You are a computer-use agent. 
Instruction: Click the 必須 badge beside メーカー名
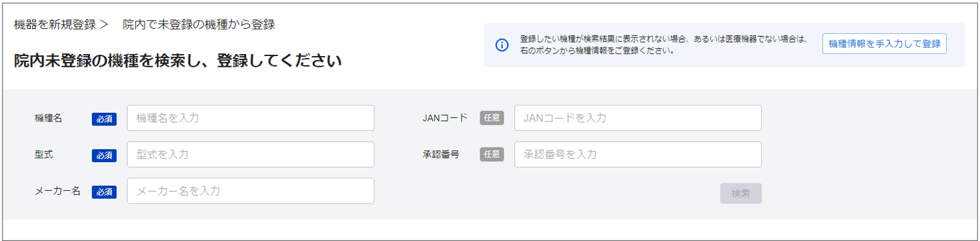(104, 192)
